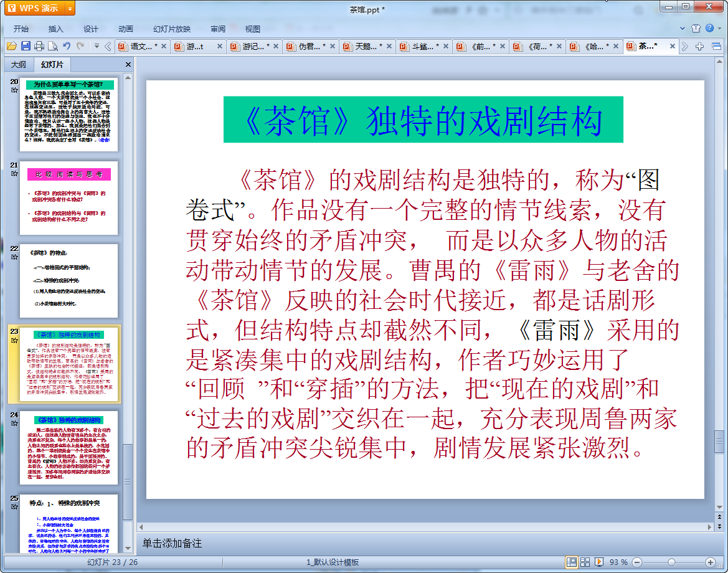
Task: Click the Undo arrow icon
Action: [x=67, y=46]
